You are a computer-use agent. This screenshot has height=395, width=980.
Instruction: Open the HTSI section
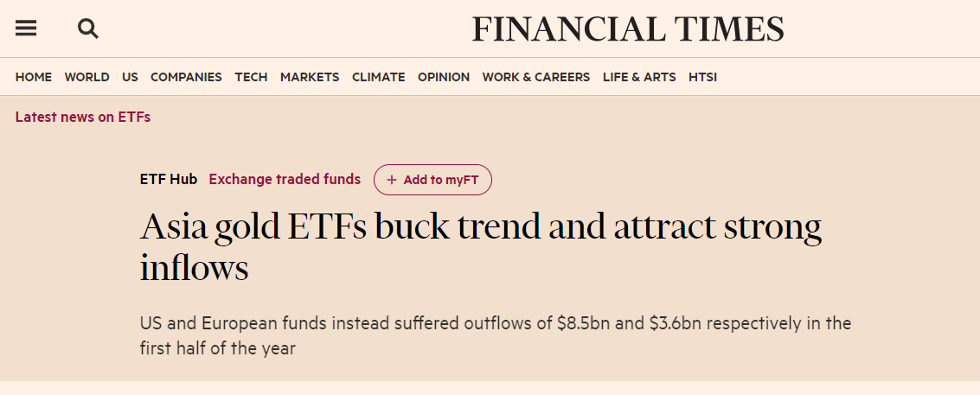point(702,77)
